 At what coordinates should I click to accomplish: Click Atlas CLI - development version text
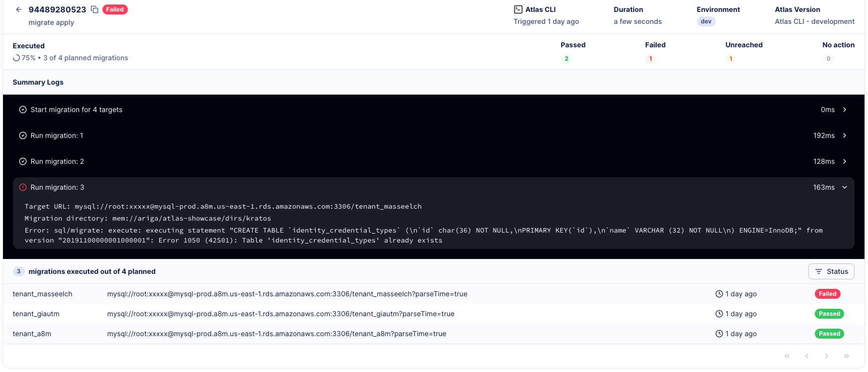click(815, 21)
